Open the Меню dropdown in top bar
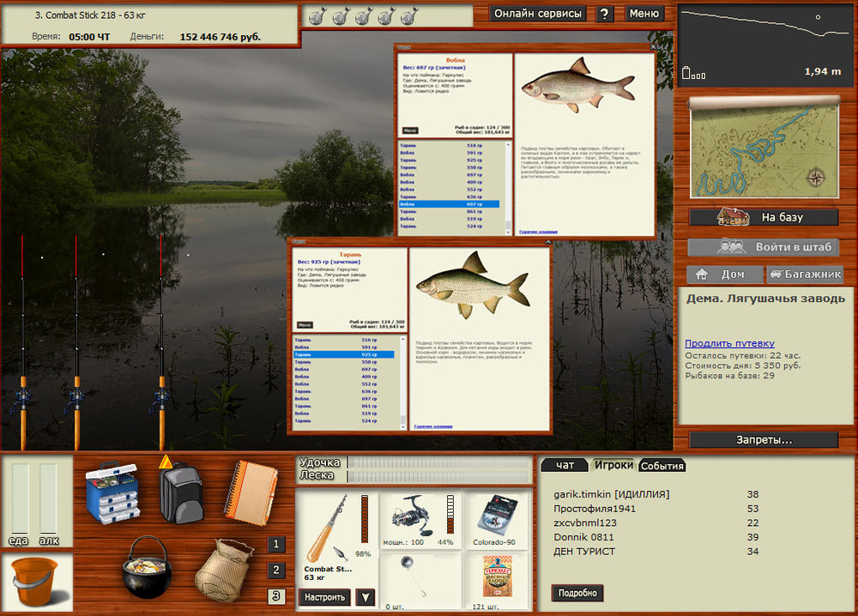858x616 pixels. [644, 14]
